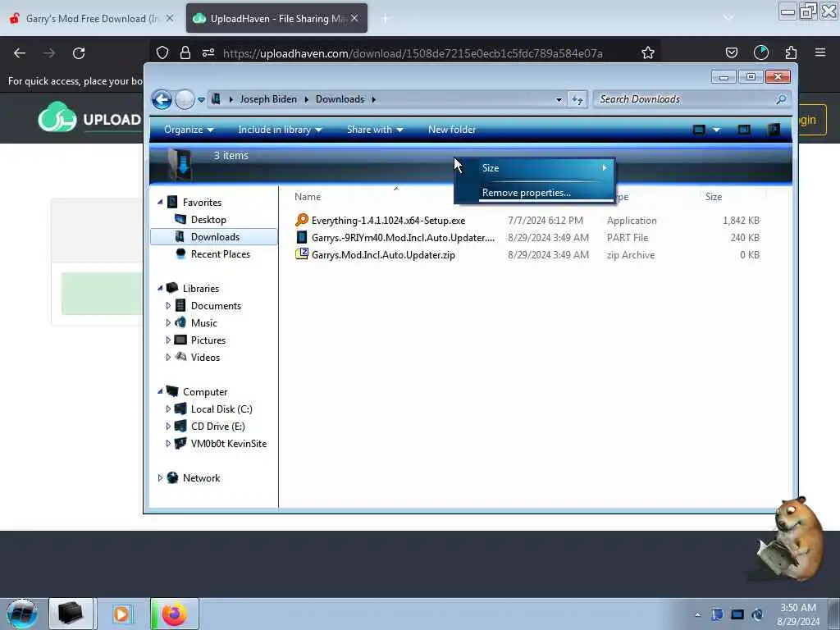Click the Firefox back arrow
Image resolution: width=840 pixels, height=630 pixels.
click(x=20, y=53)
